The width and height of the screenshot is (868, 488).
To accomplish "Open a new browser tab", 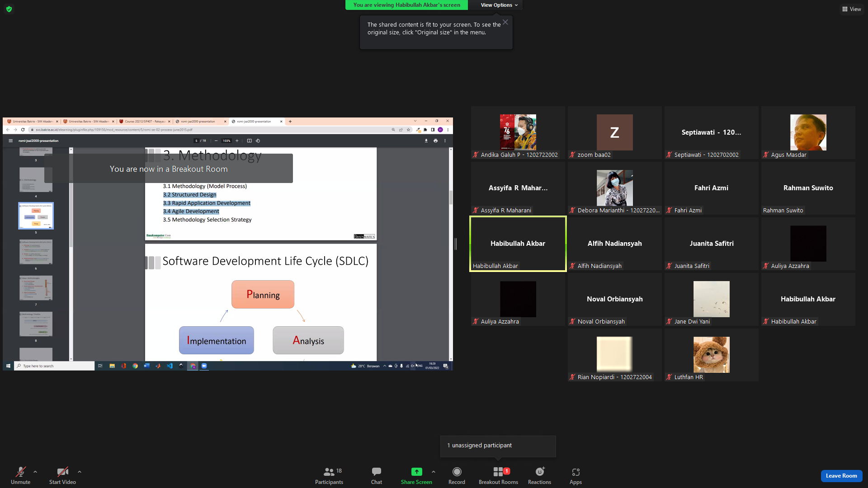I will click(x=290, y=121).
